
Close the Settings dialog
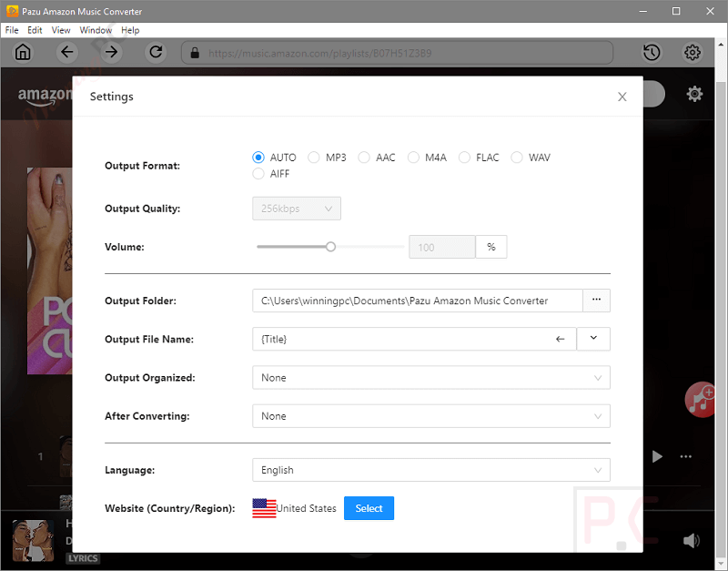pyautogui.click(x=622, y=97)
